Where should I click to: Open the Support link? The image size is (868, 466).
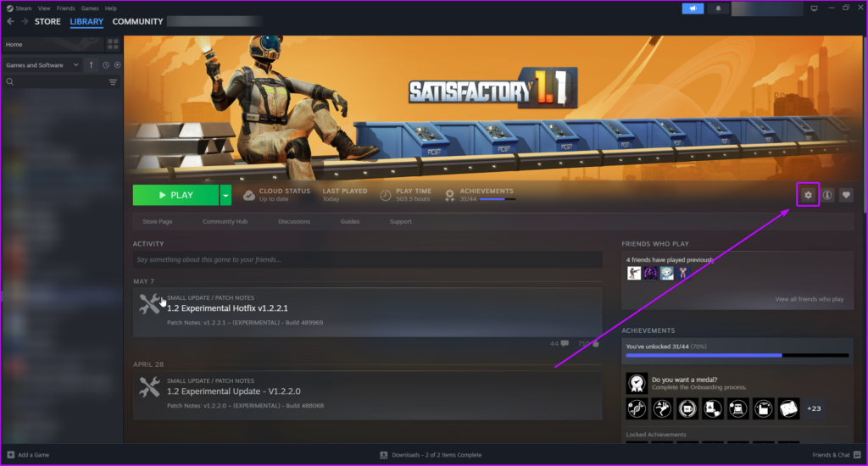coord(401,221)
